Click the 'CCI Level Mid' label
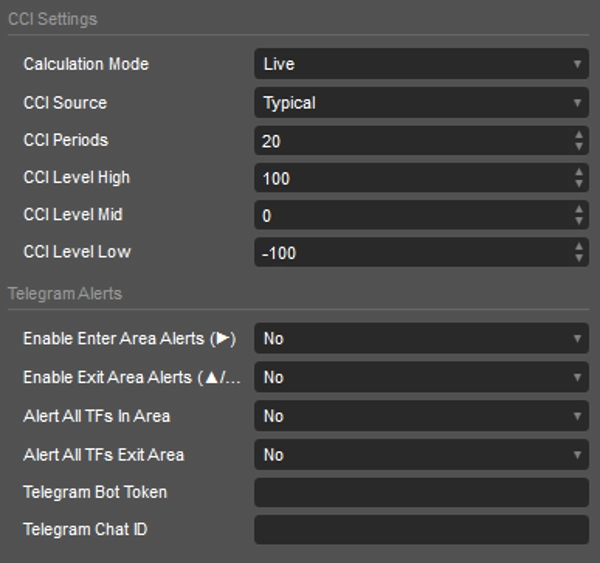600x563 pixels. [73, 215]
